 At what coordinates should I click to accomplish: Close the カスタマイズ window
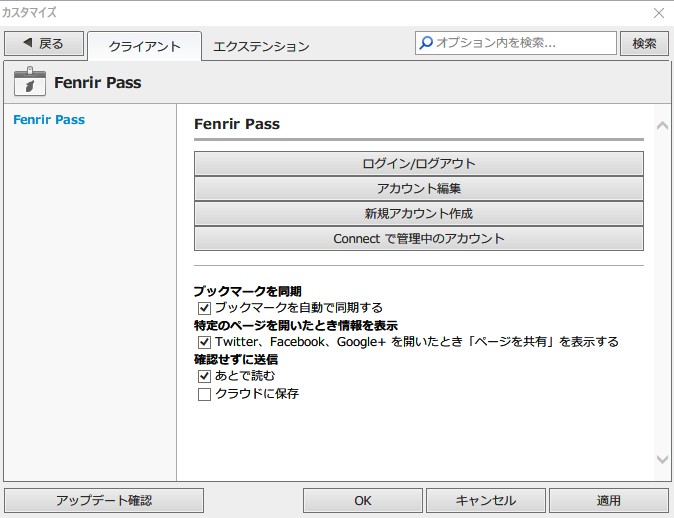pos(659,13)
